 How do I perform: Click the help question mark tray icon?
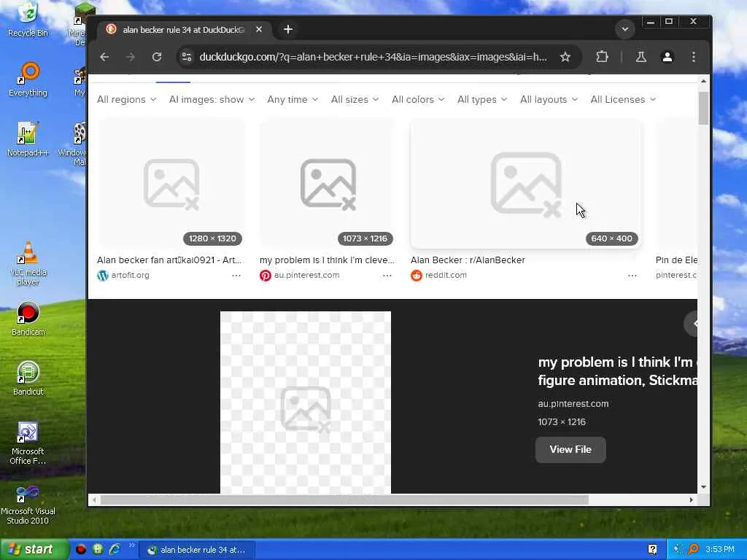pyautogui.click(x=653, y=550)
